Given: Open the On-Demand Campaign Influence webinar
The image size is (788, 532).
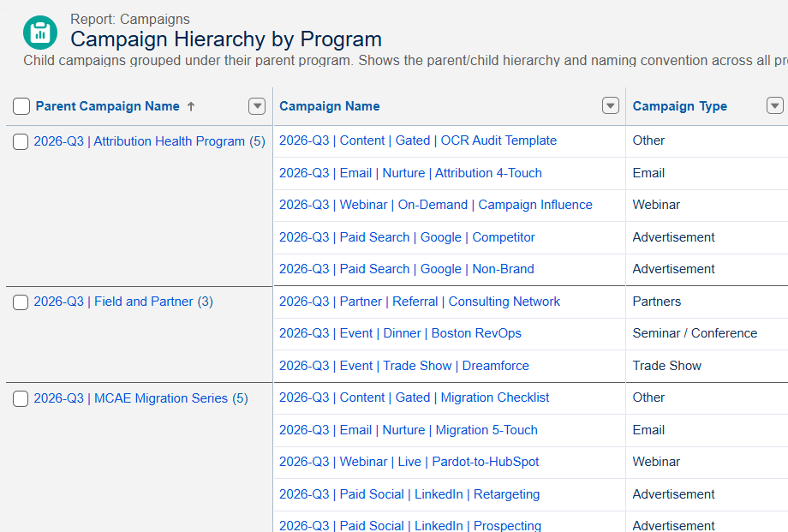Looking at the screenshot, I should click(436, 205).
